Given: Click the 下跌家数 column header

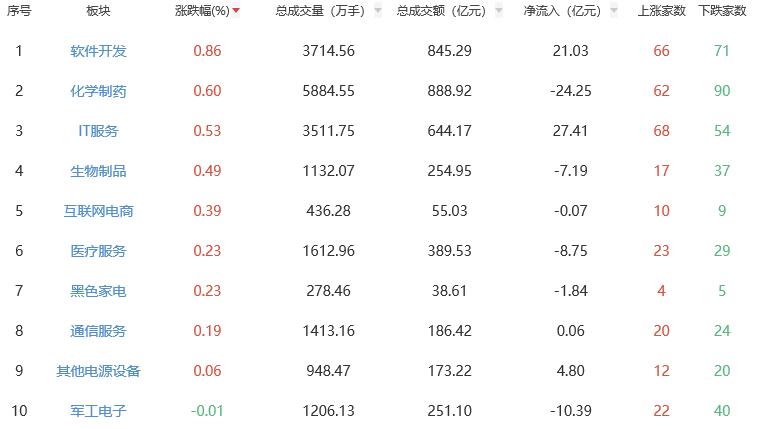Looking at the screenshot, I should tap(722, 11).
